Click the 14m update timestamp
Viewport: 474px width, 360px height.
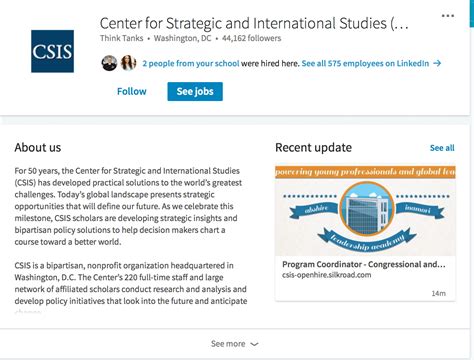pos(438,293)
